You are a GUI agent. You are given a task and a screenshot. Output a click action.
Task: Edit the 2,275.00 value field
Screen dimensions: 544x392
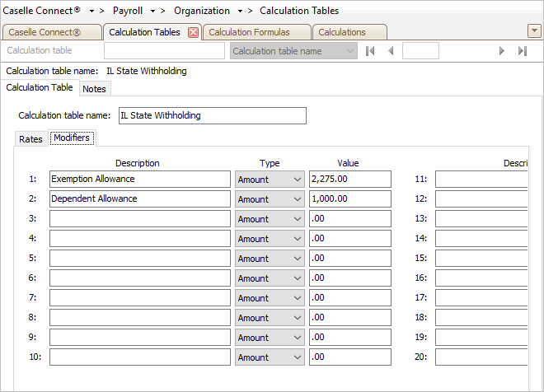tap(350, 180)
